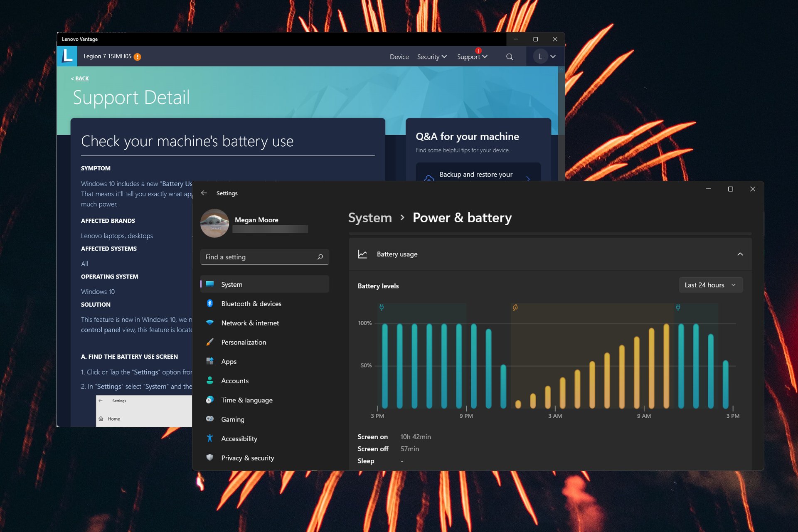
Task: Collapse the Battery usage section chevron
Action: [x=740, y=254]
